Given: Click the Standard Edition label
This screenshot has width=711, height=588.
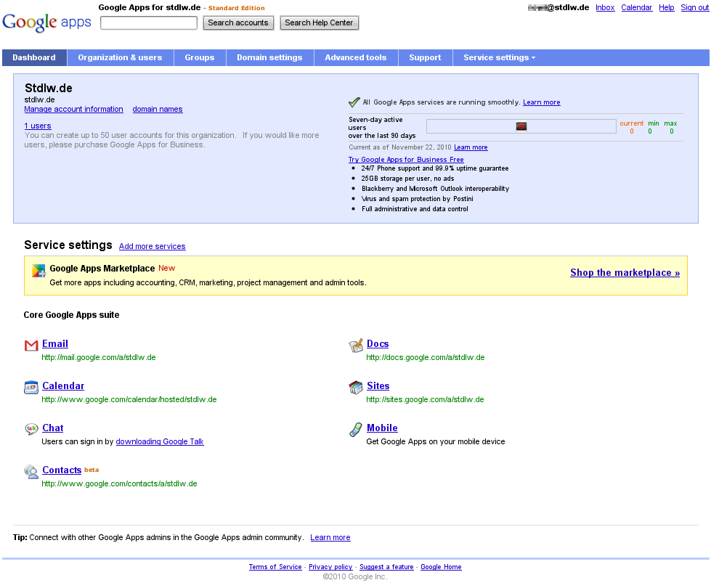Looking at the screenshot, I should click(x=236, y=8).
